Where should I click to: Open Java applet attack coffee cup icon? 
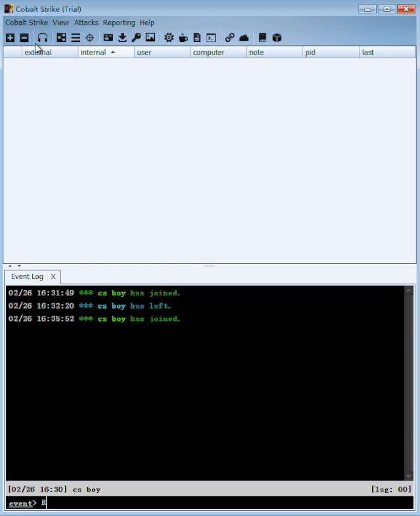183,37
